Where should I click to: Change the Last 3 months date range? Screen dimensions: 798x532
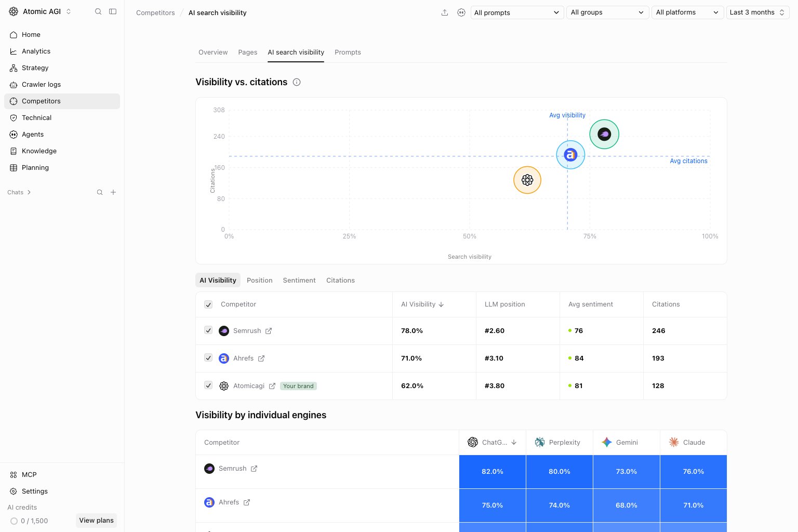757,12
